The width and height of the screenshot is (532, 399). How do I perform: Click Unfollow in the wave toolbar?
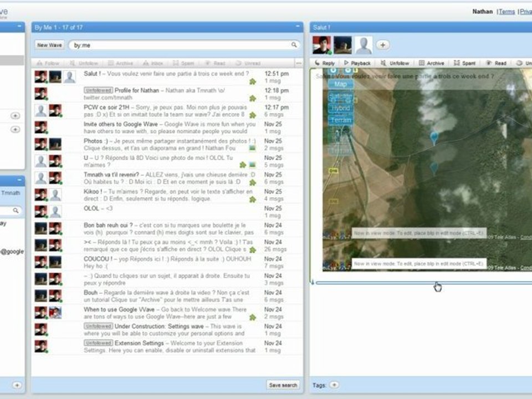pyautogui.click(x=395, y=63)
